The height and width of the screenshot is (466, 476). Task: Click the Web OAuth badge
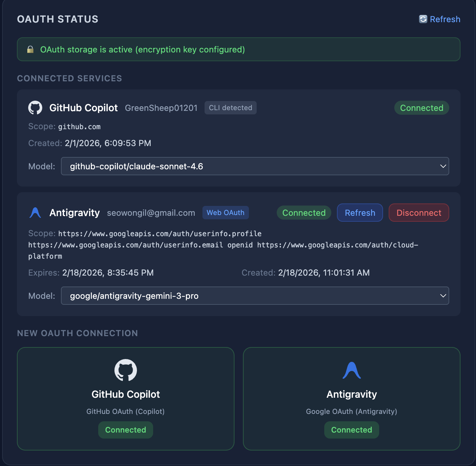225,213
